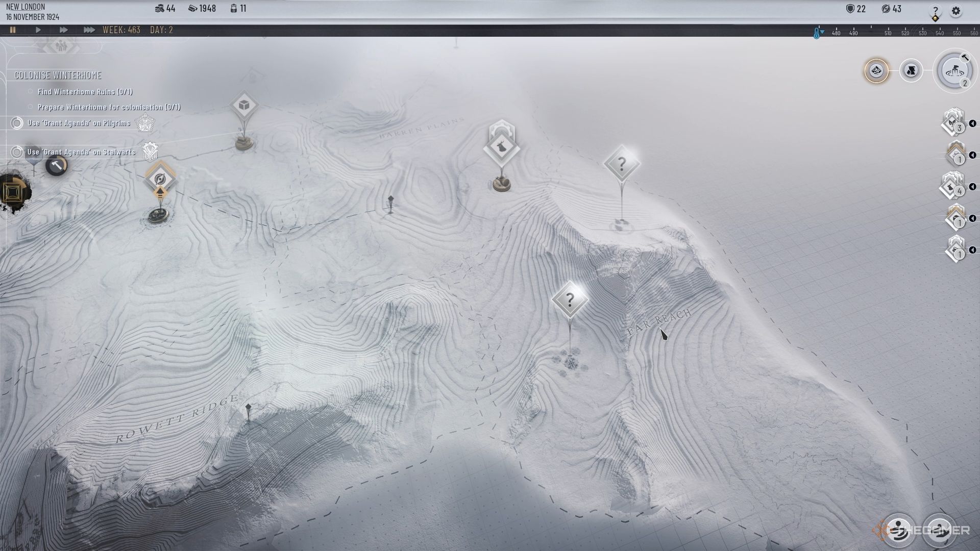Select the unexplored site marker near Far Reach
Screen dimensions: 980x551
570,300
